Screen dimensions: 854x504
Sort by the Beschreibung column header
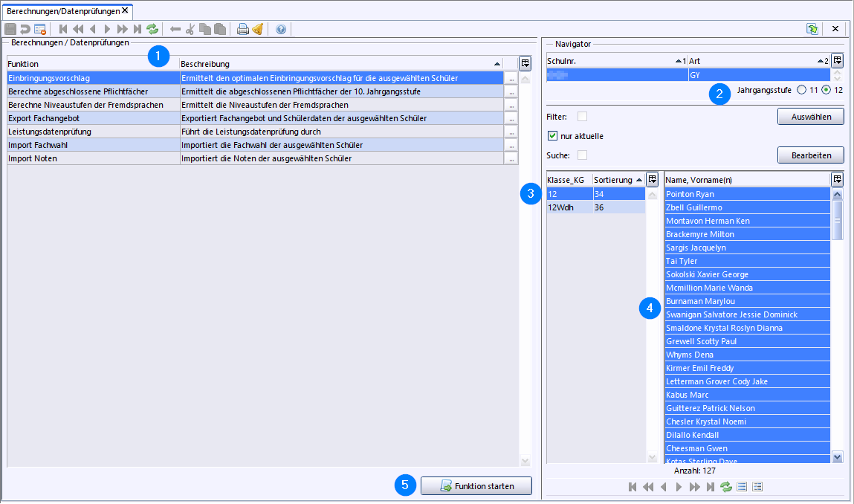click(x=341, y=64)
